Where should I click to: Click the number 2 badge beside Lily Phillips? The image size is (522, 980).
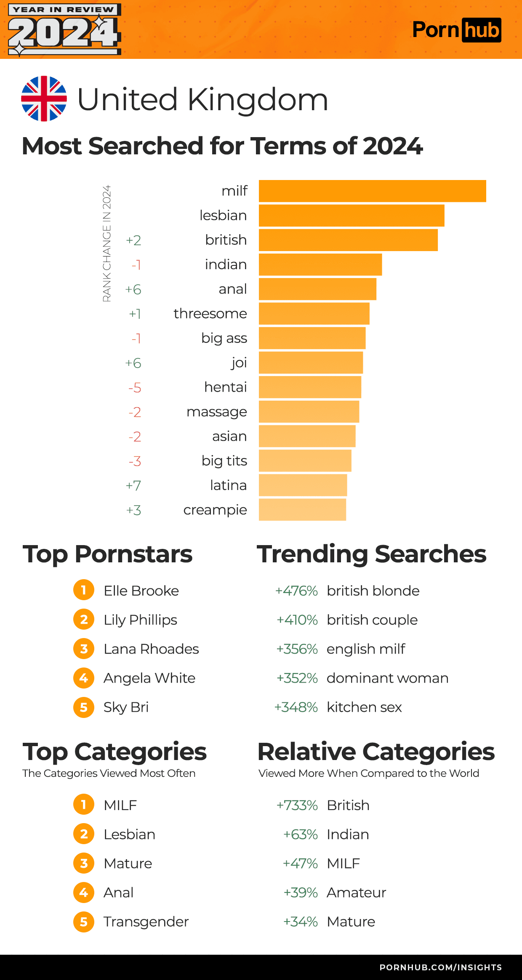[x=84, y=620]
